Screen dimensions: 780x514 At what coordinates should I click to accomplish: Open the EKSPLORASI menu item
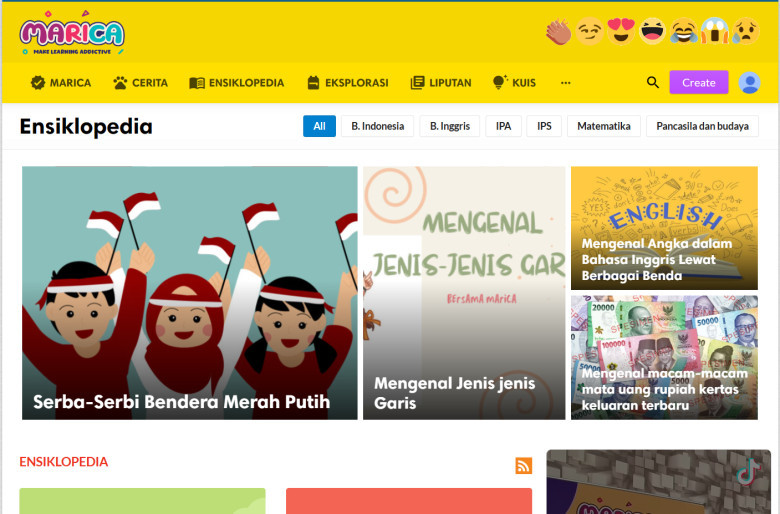coord(348,83)
